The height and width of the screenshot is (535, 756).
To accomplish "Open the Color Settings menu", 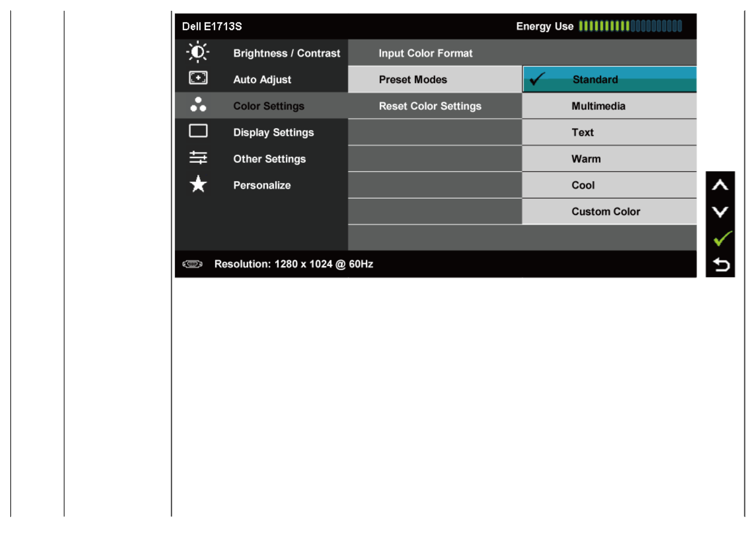I will click(261, 106).
